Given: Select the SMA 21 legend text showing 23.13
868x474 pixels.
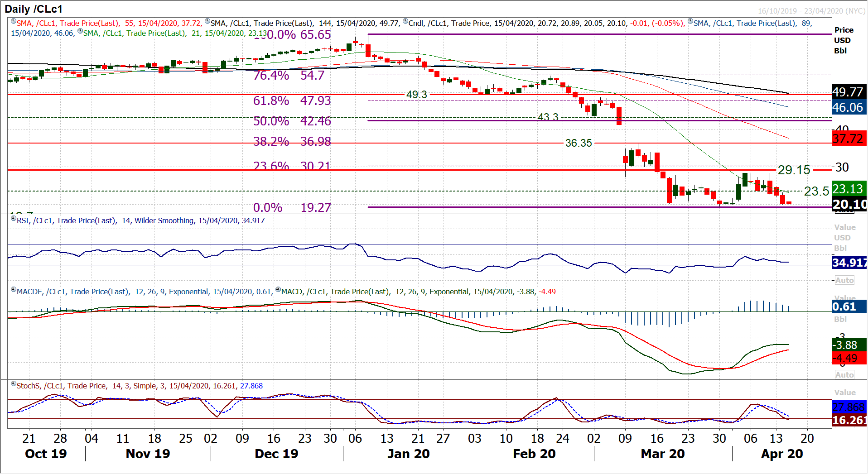Looking at the screenshot, I should click(175, 33).
